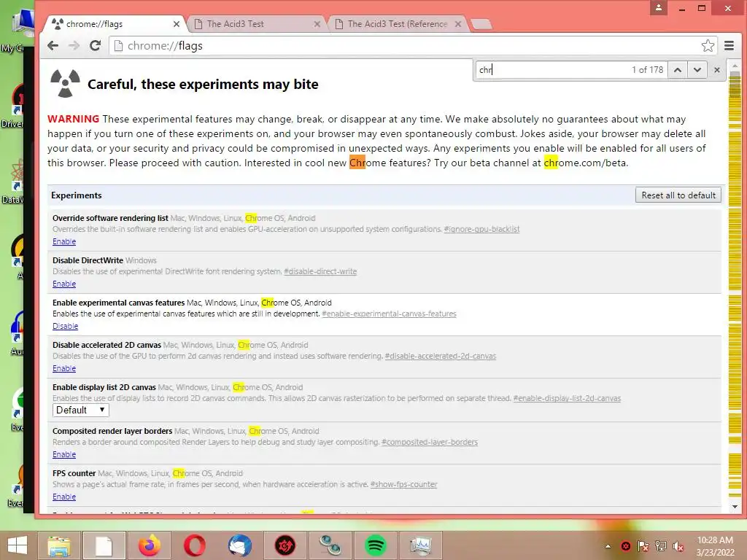Click Reset all to default
The image size is (747, 560).
(678, 195)
